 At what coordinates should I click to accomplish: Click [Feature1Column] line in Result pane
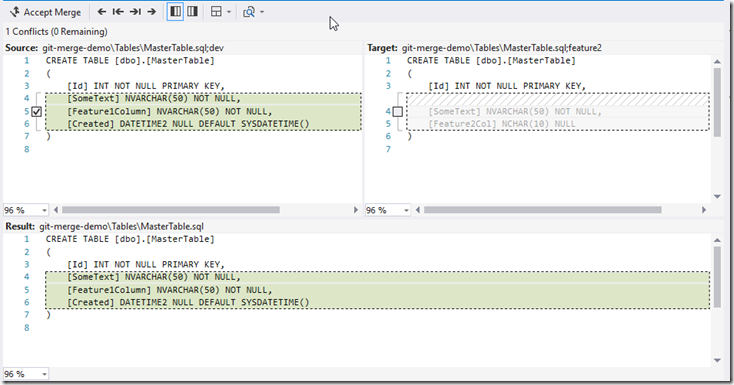(169, 290)
